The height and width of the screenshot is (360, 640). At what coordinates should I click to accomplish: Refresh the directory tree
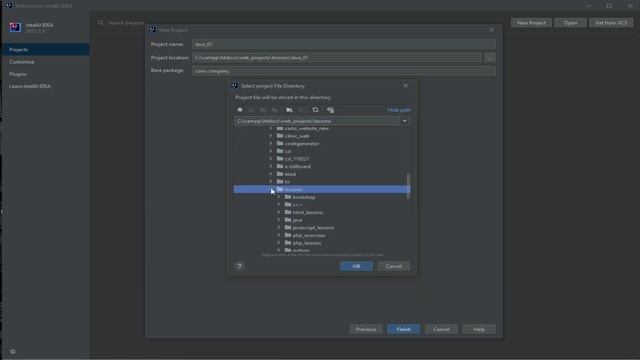(315, 110)
